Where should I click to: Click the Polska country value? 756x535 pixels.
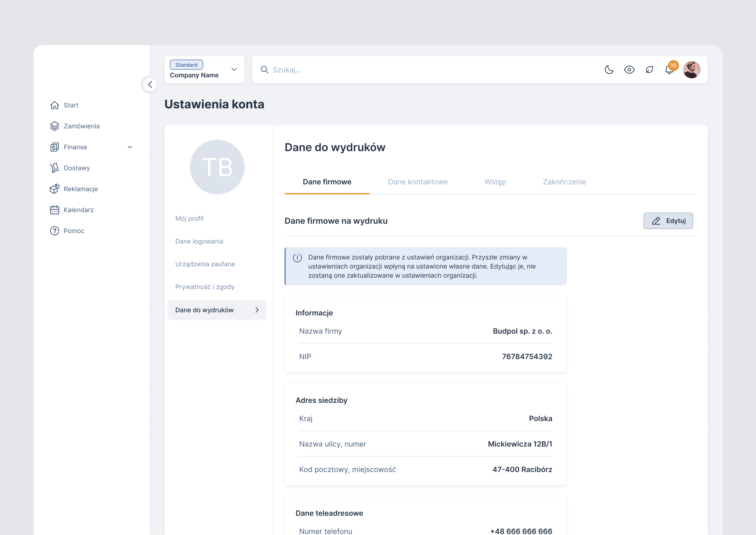(540, 418)
